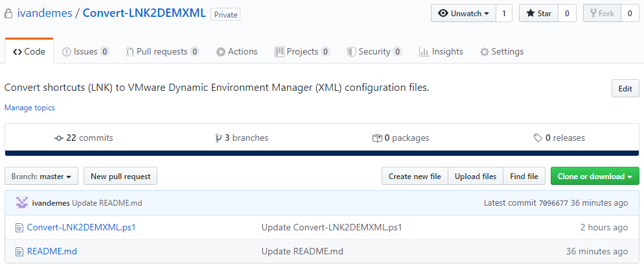Click the watchers count next to Unwatch
644x268 pixels.
[504, 13]
